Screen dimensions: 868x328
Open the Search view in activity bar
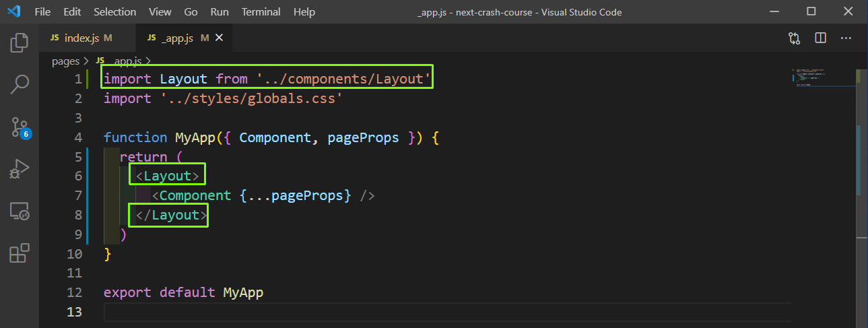pyautogui.click(x=19, y=85)
